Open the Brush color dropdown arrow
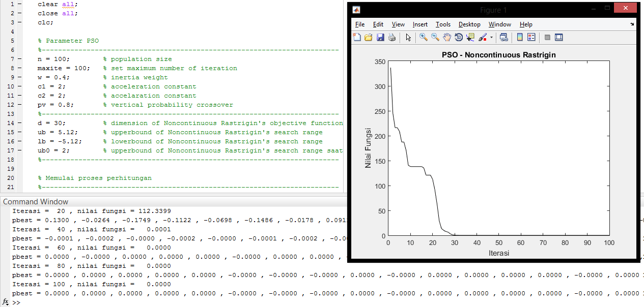The width and height of the screenshot is (644, 307). coord(491,37)
